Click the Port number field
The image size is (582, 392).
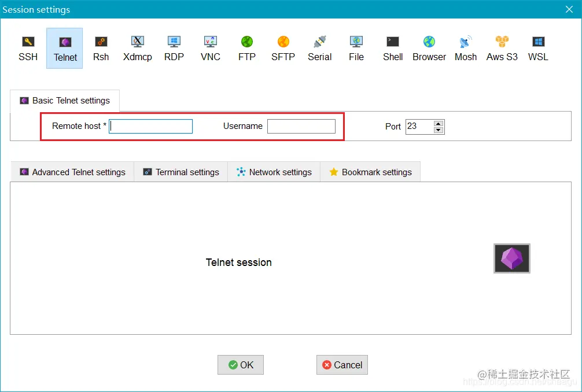click(x=419, y=127)
